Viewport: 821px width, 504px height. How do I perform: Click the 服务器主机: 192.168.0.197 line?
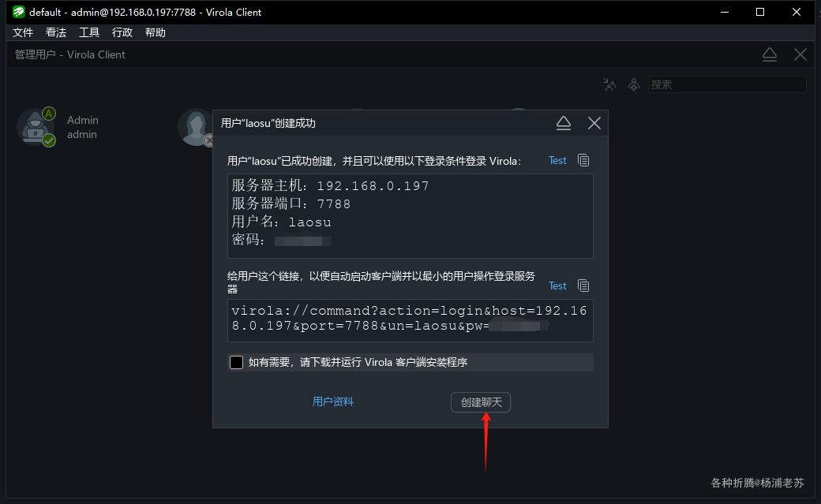(x=331, y=186)
